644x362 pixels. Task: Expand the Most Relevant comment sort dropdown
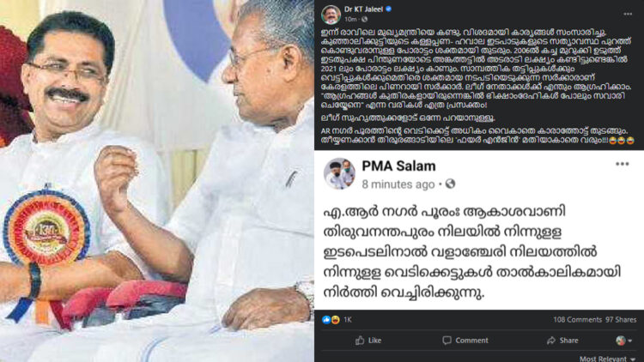tap(607, 359)
